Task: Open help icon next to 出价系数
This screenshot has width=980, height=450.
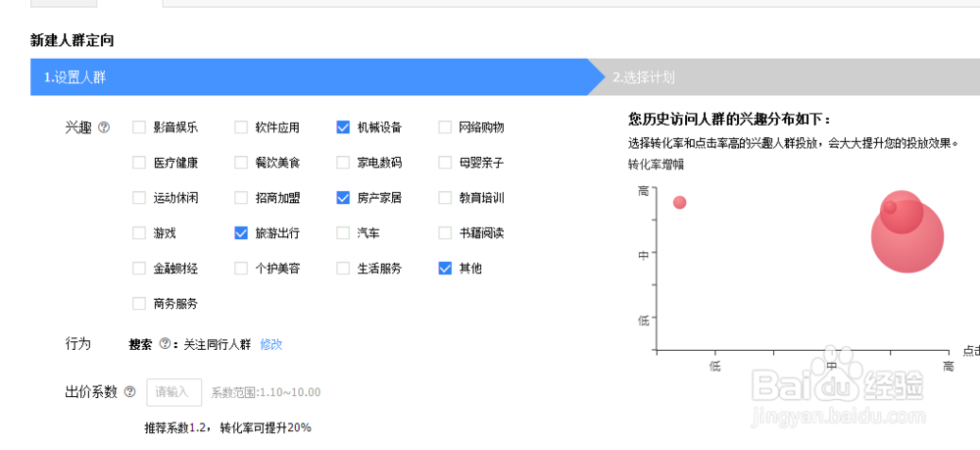Action: pos(130,392)
